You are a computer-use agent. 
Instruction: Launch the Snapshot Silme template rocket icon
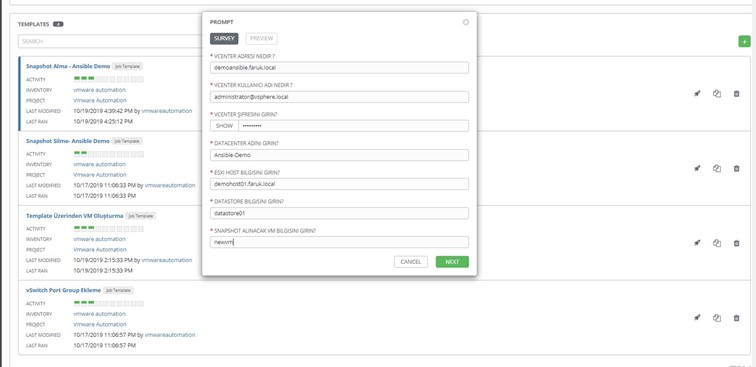(x=697, y=168)
